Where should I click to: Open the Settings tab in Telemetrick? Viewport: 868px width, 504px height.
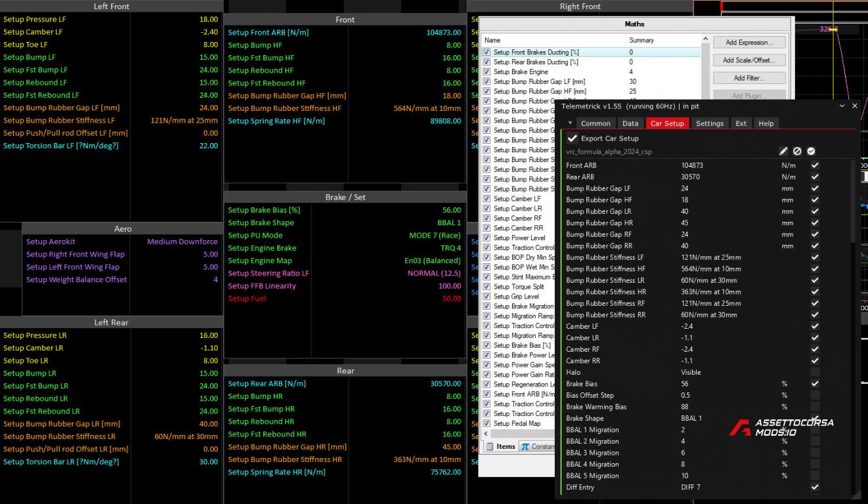coord(710,123)
